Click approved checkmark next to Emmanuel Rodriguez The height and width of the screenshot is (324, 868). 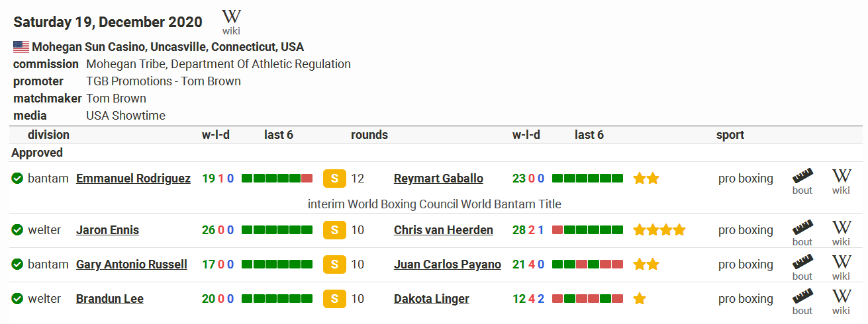(17, 179)
